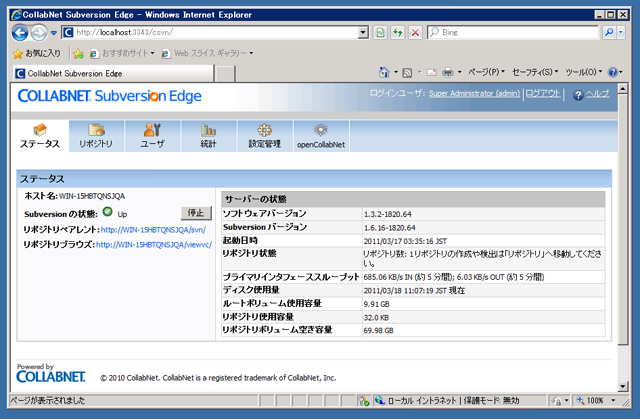Expand the address bar dropdown
This screenshot has width=640, height=419.
(362, 32)
